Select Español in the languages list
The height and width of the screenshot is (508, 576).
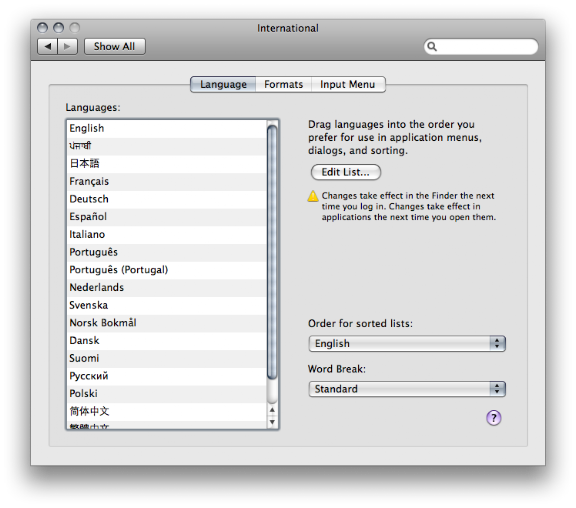point(167,217)
